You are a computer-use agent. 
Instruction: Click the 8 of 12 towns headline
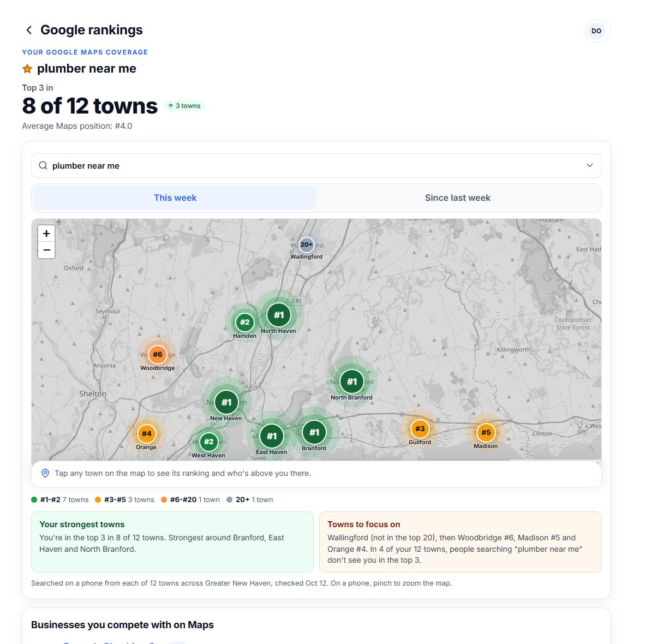pos(90,106)
